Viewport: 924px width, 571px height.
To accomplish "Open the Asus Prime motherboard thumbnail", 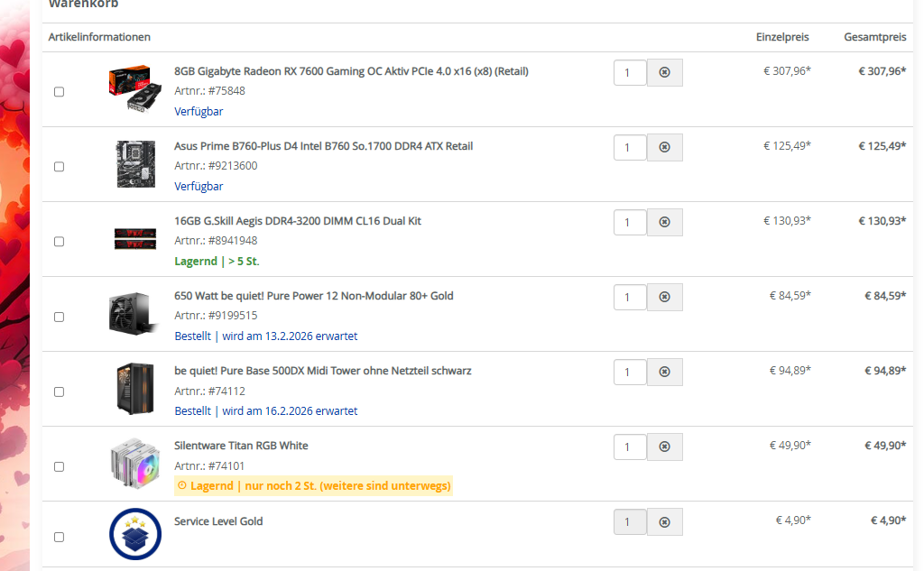I will pos(135,164).
